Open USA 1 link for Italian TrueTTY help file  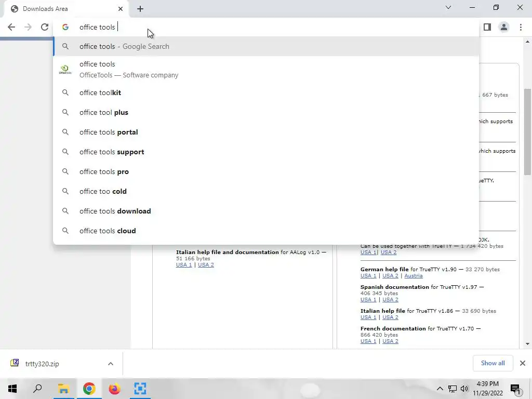pyautogui.click(x=368, y=317)
